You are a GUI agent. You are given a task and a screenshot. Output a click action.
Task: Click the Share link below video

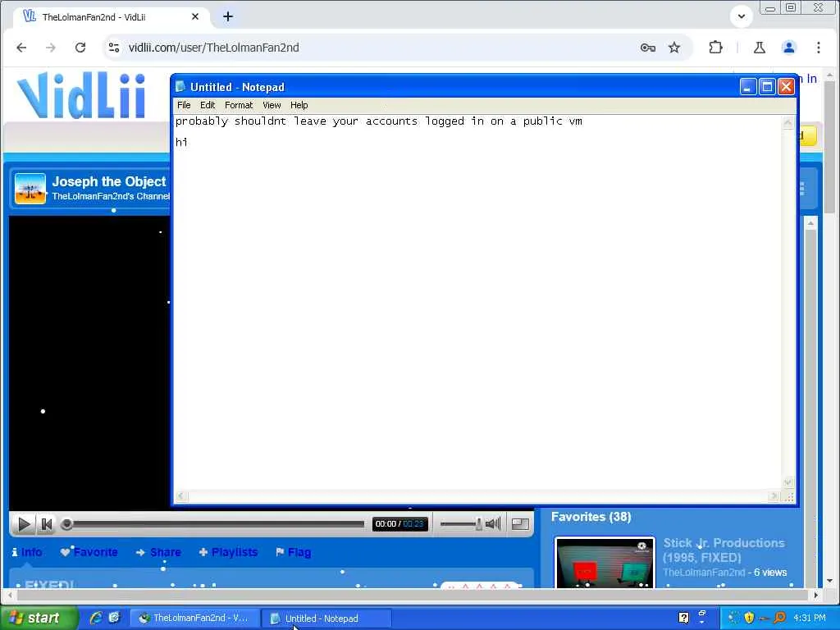point(158,552)
